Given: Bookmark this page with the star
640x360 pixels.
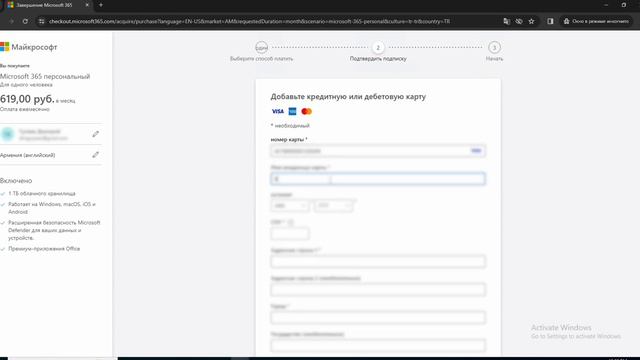Looking at the screenshot, I should [531, 21].
